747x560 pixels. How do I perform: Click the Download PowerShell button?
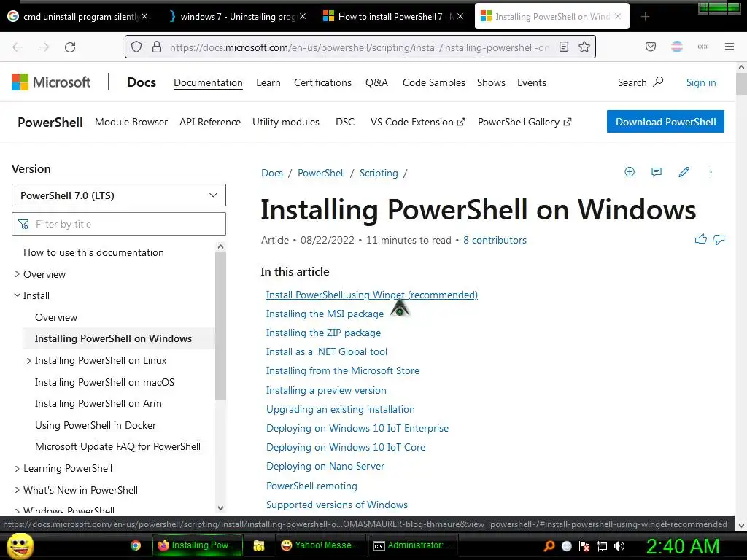[x=665, y=122]
